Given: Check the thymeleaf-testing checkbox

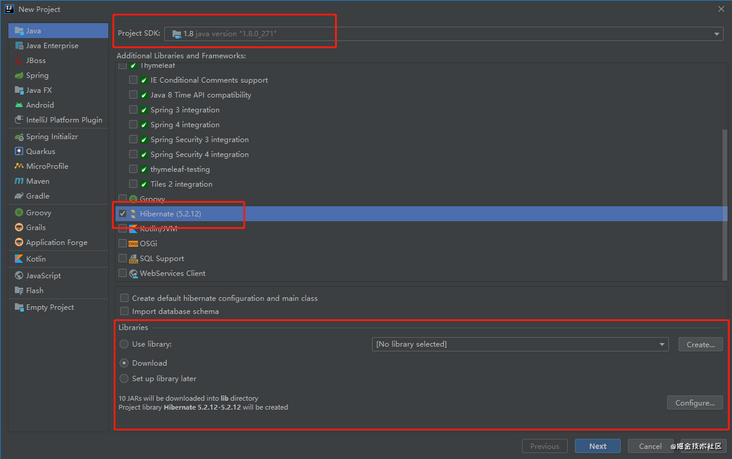Looking at the screenshot, I should click(x=133, y=169).
